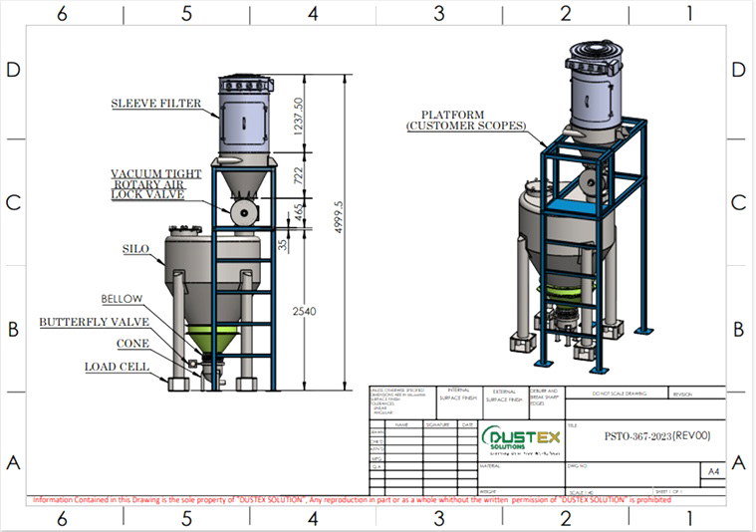Viewport: 756px width, 532px height.
Task: Select the CONE label text
Action: (133, 344)
